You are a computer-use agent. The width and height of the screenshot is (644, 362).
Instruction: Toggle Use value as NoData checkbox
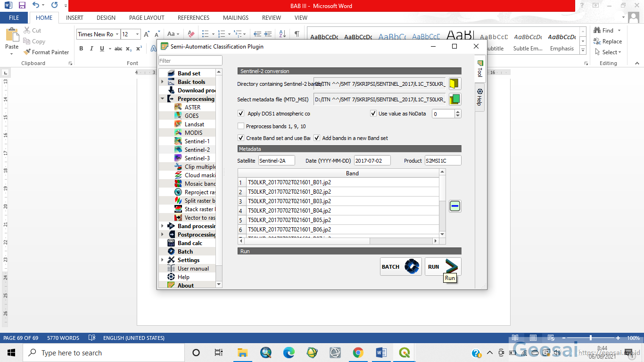[x=373, y=114]
